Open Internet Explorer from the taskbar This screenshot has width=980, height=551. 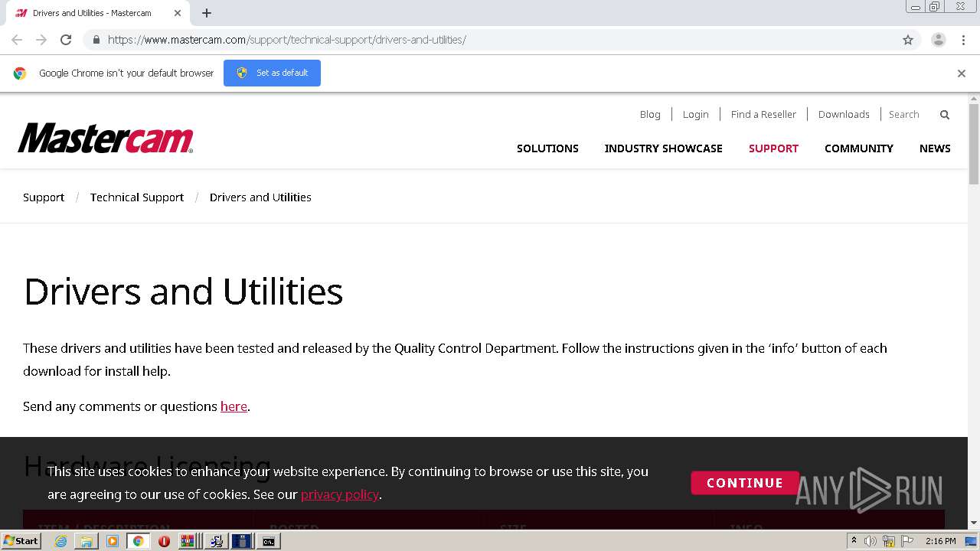(x=60, y=541)
